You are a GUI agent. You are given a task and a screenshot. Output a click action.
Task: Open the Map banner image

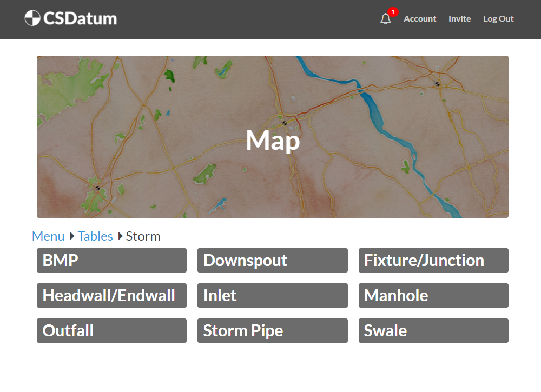273,137
